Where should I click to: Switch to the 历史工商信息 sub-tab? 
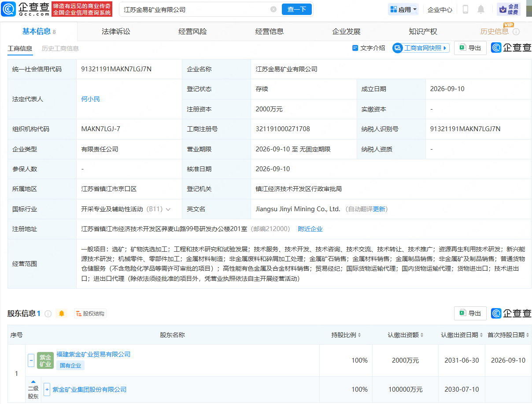[x=60, y=48]
